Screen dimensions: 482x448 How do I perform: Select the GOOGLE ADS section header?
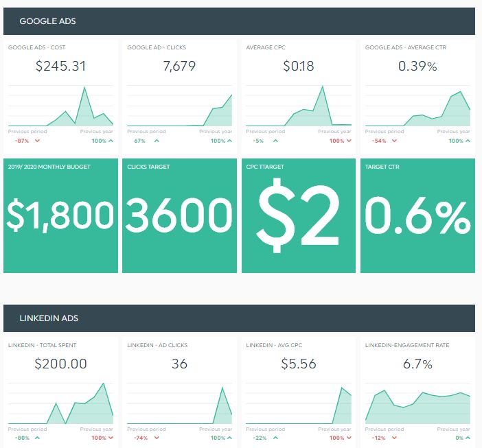pyautogui.click(x=239, y=21)
